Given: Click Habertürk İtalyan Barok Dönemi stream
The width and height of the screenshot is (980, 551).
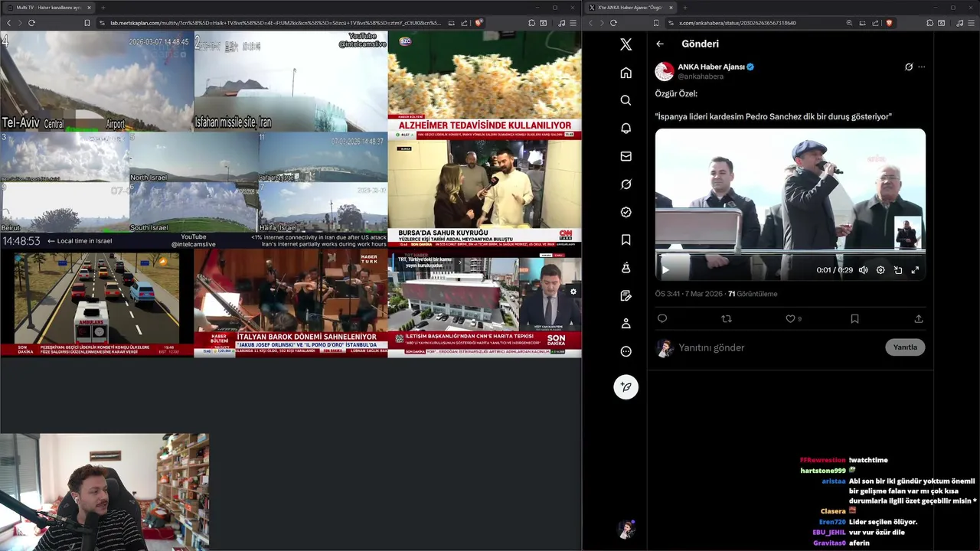Looking at the screenshot, I should (291, 303).
